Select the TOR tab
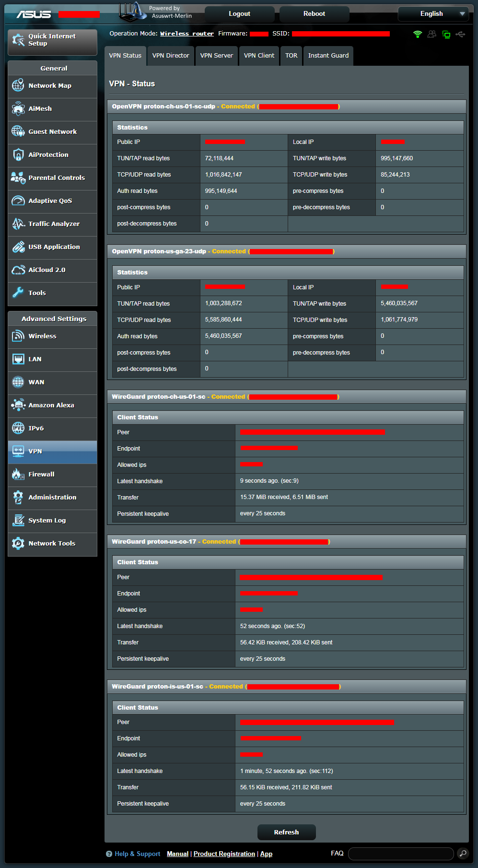478x868 pixels. tap(291, 56)
